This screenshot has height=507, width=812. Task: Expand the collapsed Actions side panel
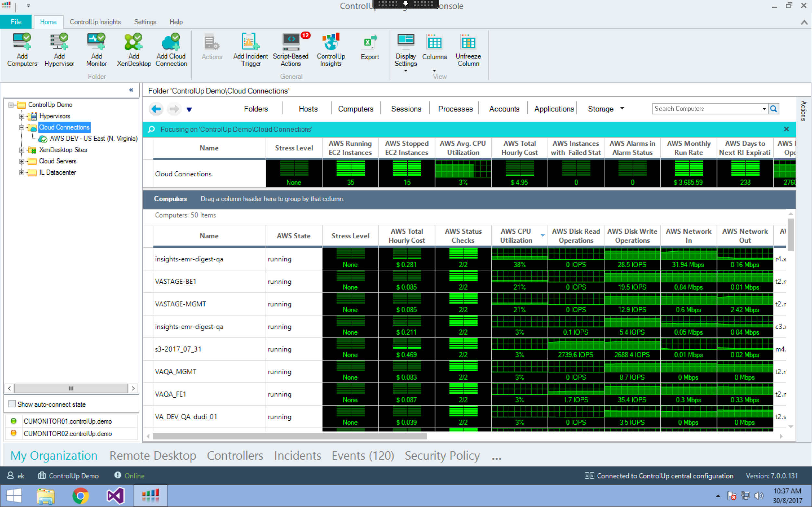[803, 111]
